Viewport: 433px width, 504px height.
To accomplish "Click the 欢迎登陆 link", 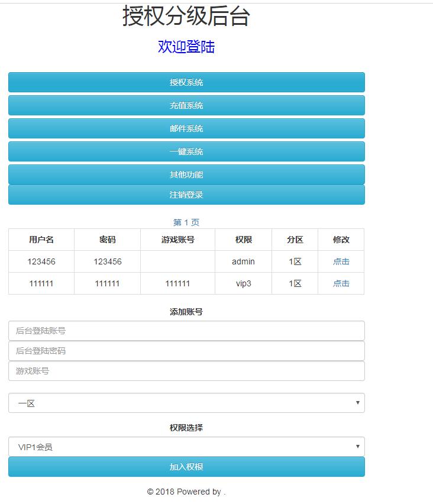I will [x=186, y=47].
